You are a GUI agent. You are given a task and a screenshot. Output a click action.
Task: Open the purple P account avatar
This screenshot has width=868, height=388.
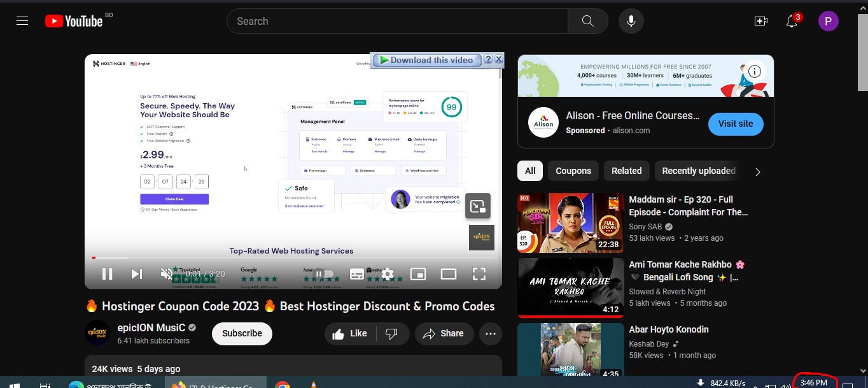tap(828, 21)
